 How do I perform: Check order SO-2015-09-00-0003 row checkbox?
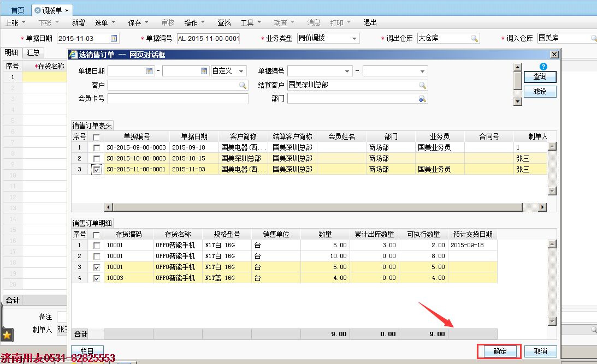96,147
